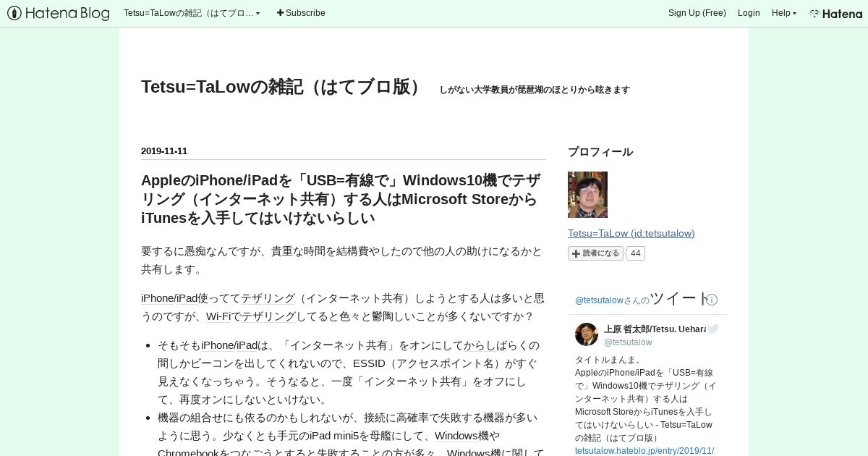Click blog subtitle しがない大学教員が琵琶湖のほとりから呟きます

point(535,90)
